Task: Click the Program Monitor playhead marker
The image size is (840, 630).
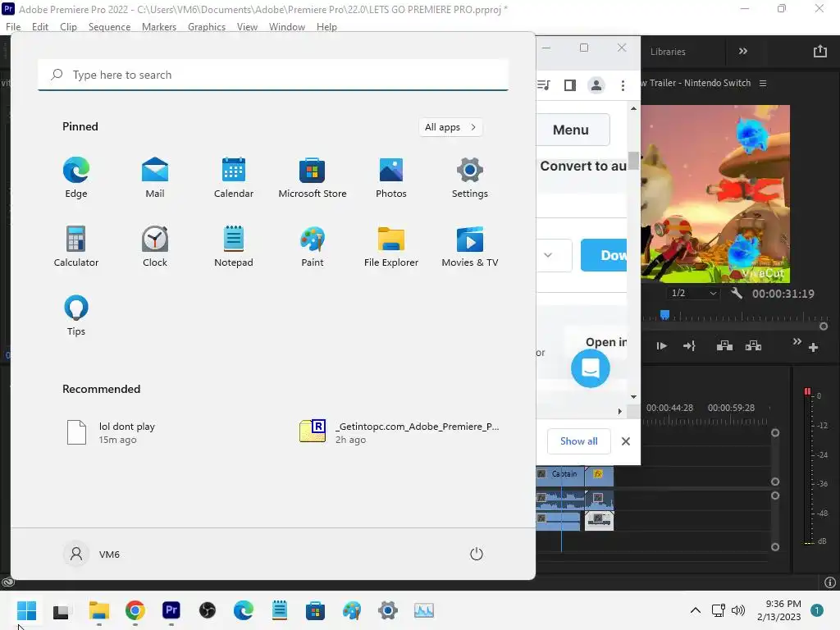Action: 664,314
